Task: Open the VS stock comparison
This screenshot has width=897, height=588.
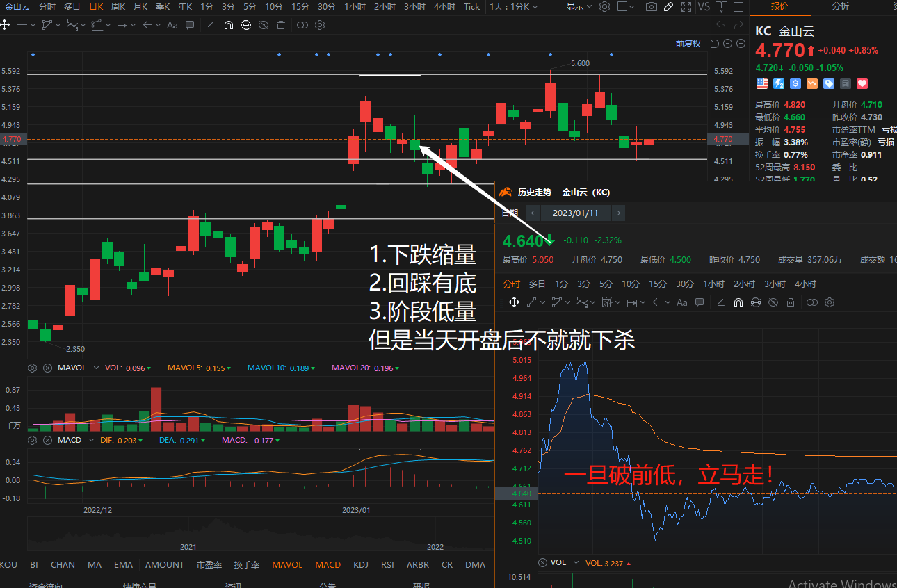Action: [x=704, y=6]
